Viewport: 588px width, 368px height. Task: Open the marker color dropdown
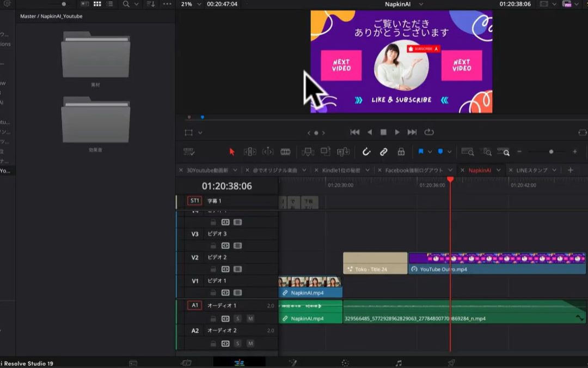(450, 152)
